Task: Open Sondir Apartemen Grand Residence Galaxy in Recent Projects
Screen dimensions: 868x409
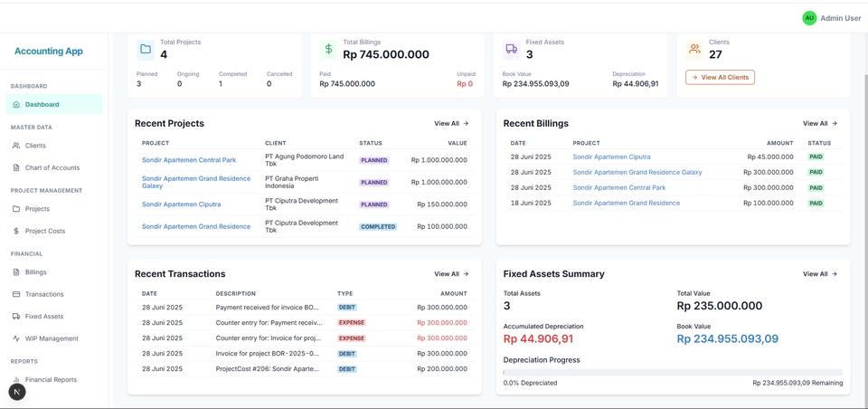Action: pos(196,183)
